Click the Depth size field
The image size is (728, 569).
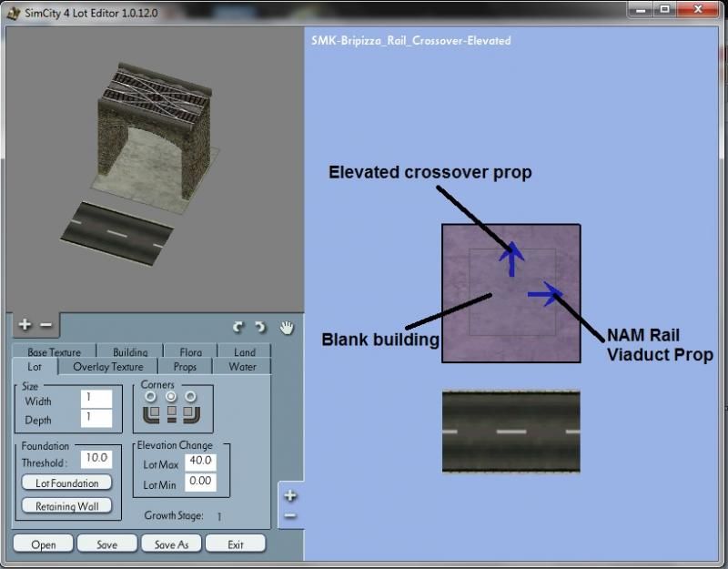[x=96, y=418]
